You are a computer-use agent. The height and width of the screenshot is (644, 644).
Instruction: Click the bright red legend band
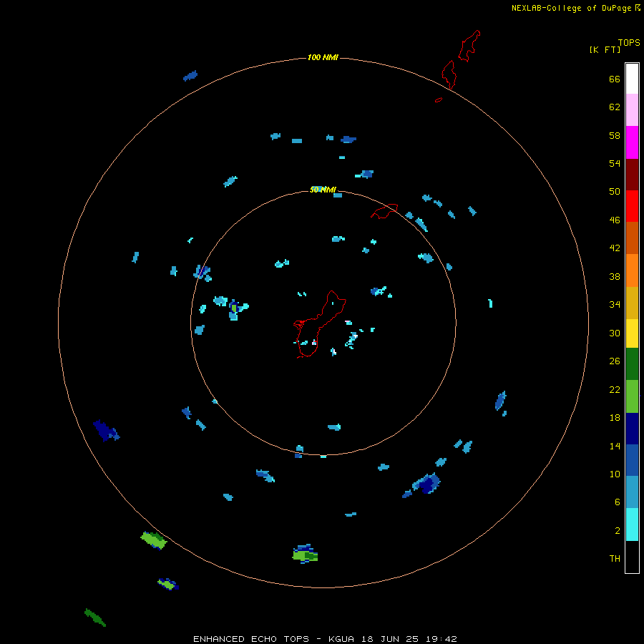(632, 206)
